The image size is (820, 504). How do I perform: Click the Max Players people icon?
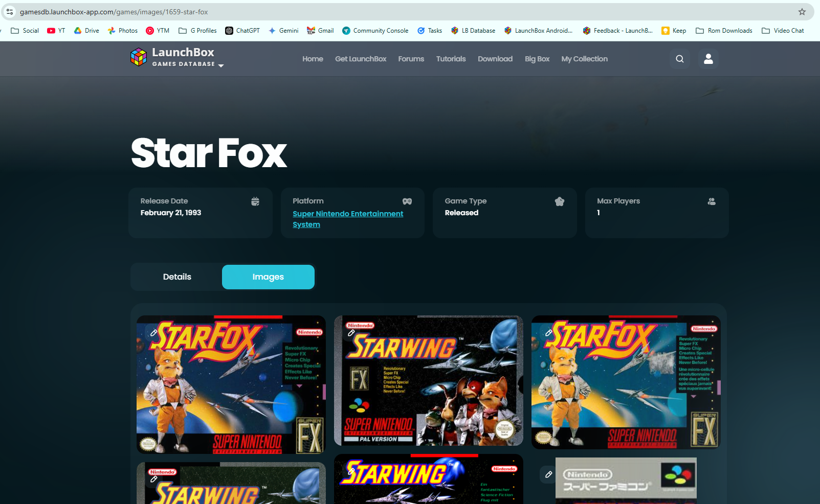point(712,201)
